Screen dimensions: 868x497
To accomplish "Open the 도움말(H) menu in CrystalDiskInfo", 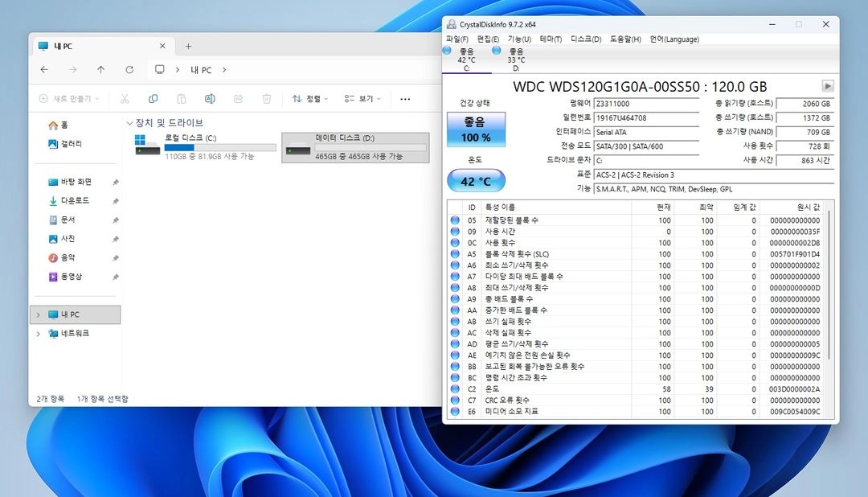I will [x=625, y=39].
